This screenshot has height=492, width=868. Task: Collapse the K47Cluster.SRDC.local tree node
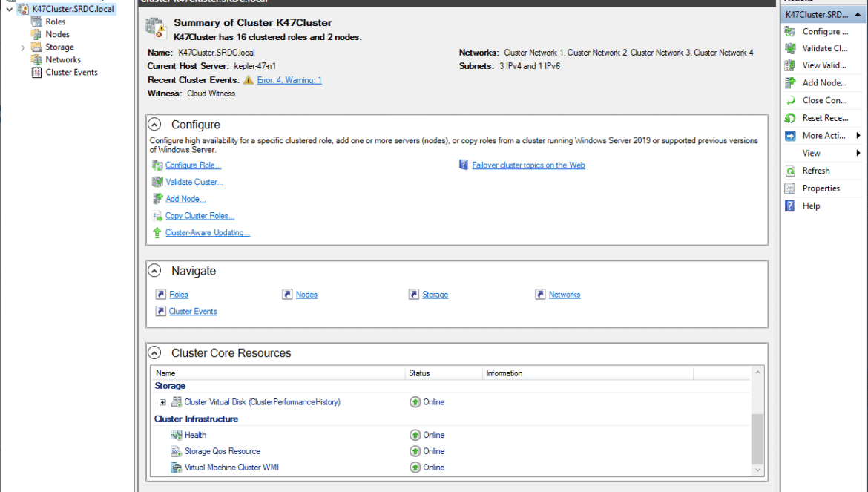click(x=10, y=9)
